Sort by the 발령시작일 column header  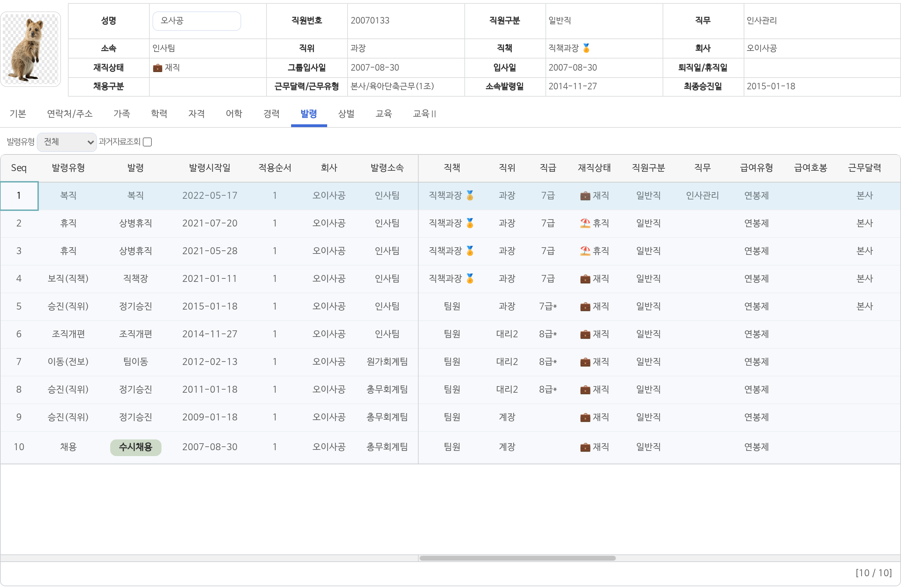(x=210, y=168)
